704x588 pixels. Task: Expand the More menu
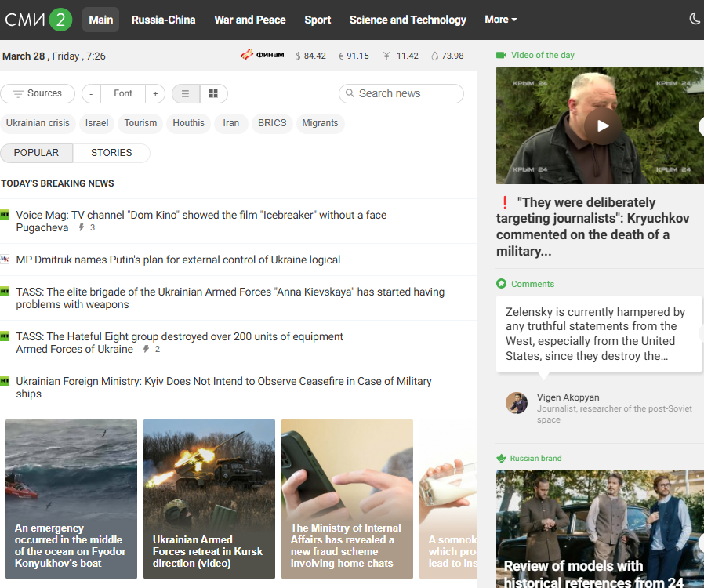(501, 20)
